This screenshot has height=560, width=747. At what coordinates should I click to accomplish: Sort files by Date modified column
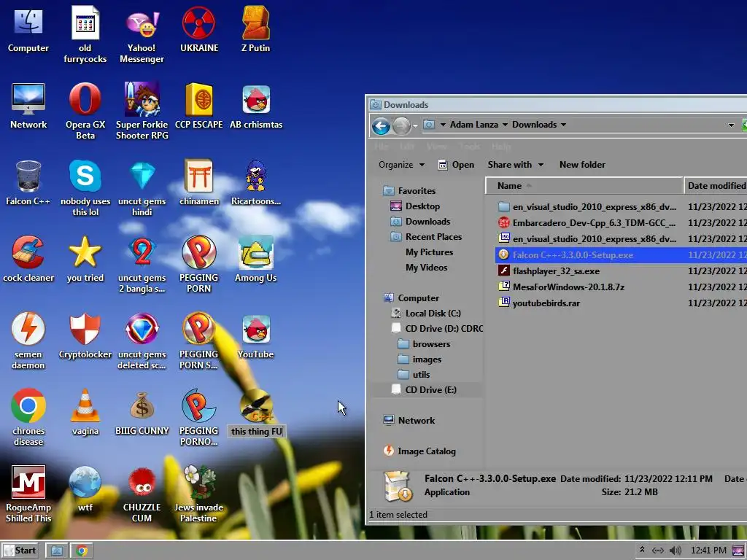pos(716,186)
